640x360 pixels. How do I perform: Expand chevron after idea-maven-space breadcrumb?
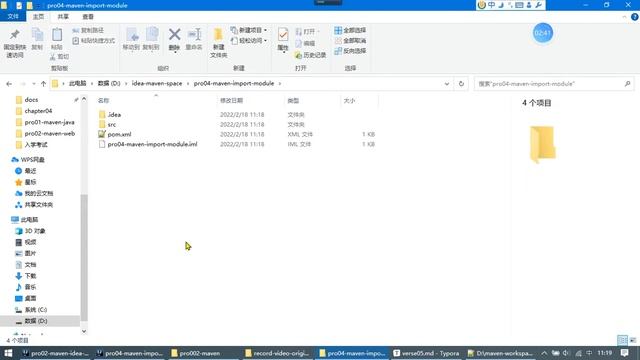[x=188, y=84]
